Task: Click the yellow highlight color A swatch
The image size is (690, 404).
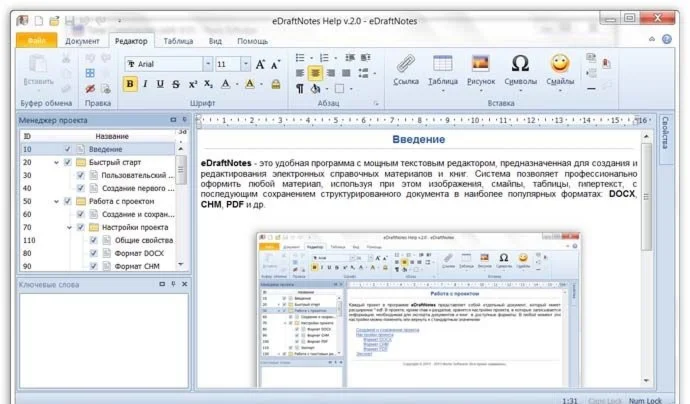Action: (250, 84)
